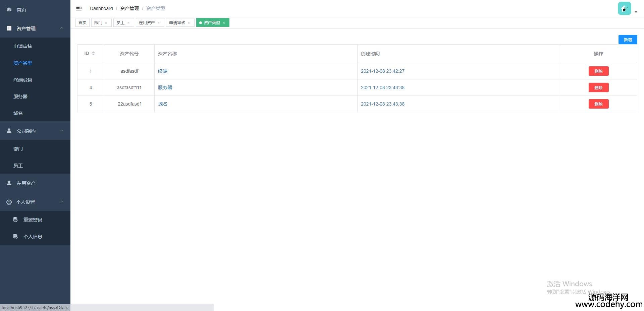
Task: Collapse the 公司架构 menu chevron
Action: click(x=62, y=131)
